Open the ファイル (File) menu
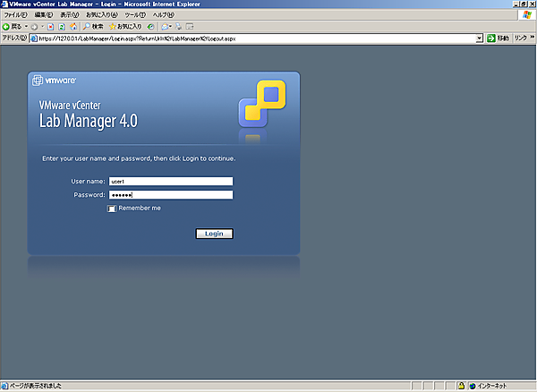 coord(15,14)
